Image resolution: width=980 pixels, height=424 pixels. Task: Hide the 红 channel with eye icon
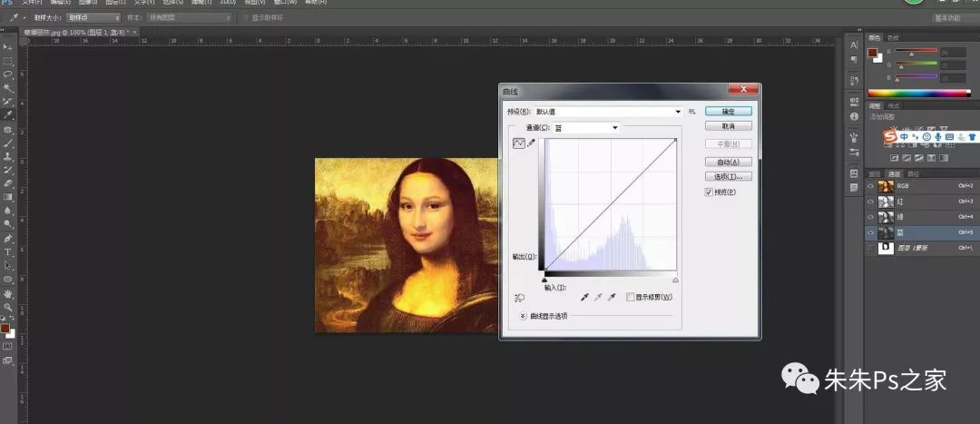tap(871, 201)
